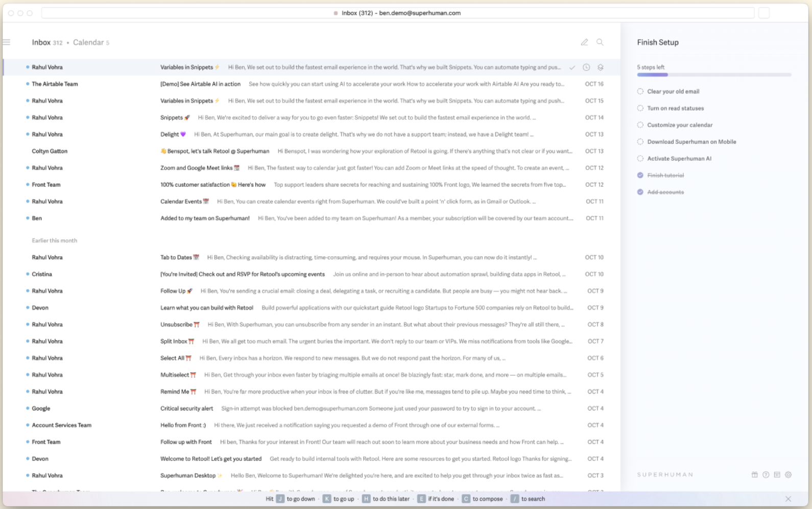
Task: Dismiss the keyboard shortcut hint bar
Action: [x=788, y=499]
